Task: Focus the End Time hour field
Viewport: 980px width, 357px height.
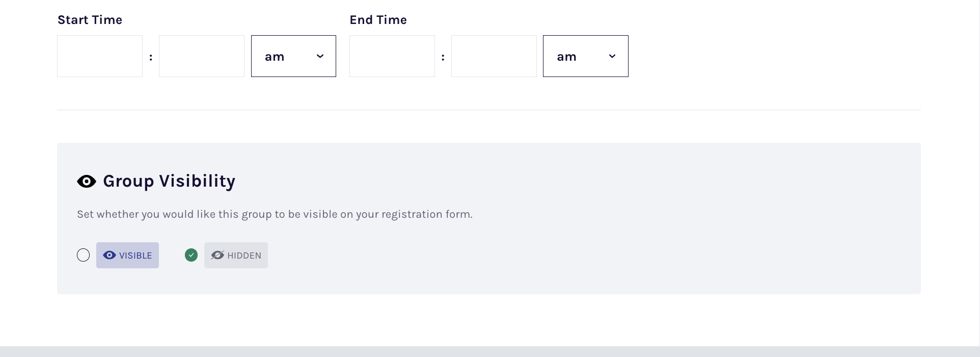Action: point(392,56)
